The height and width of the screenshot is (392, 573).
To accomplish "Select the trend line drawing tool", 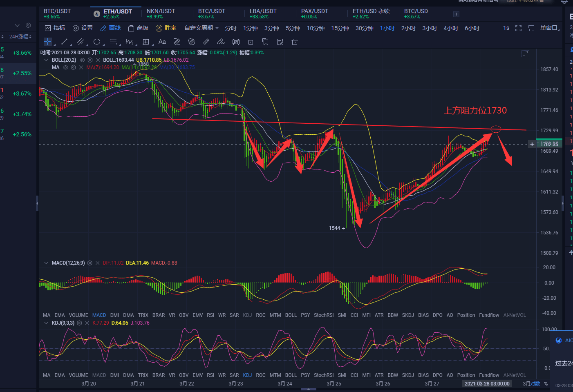I will point(64,42).
